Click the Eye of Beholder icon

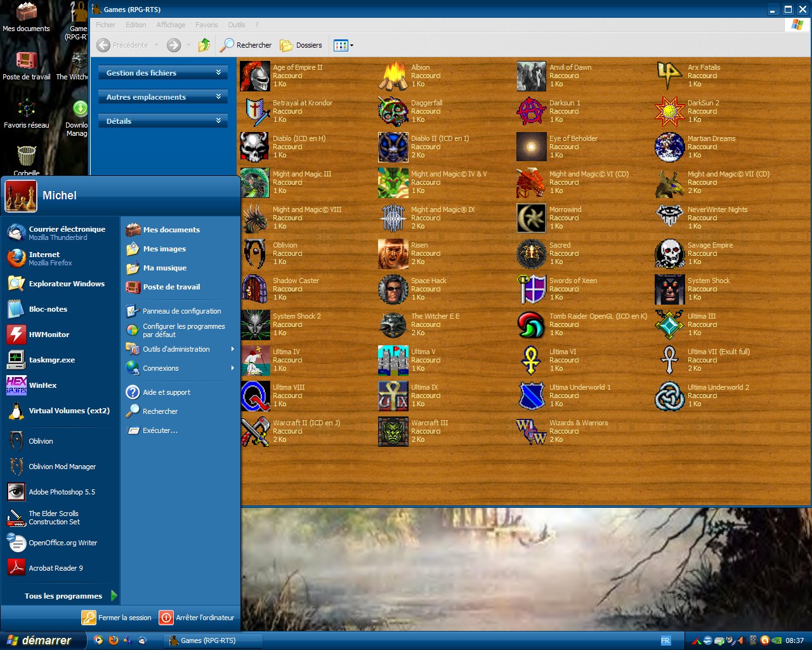pyautogui.click(x=532, y=147)
